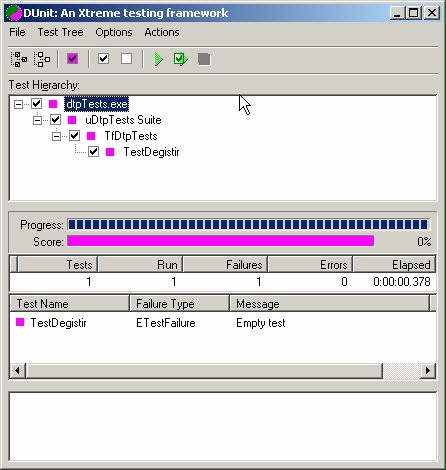Click the Failures column header
The width and height of the screenshot is (446, 470).
225,265
